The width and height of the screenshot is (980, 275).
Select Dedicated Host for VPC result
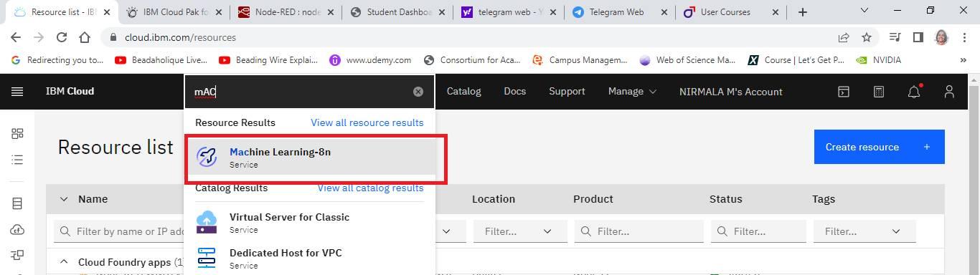310,258
